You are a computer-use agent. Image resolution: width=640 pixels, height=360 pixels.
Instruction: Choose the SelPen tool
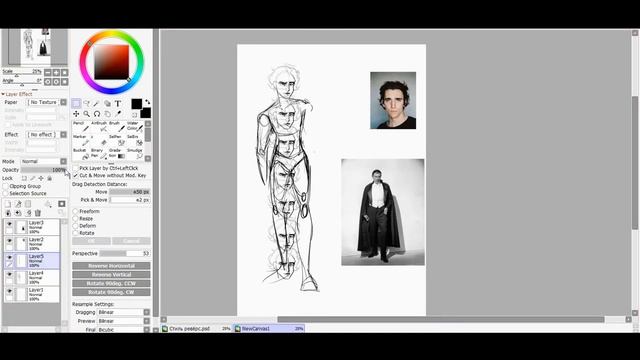116,140
